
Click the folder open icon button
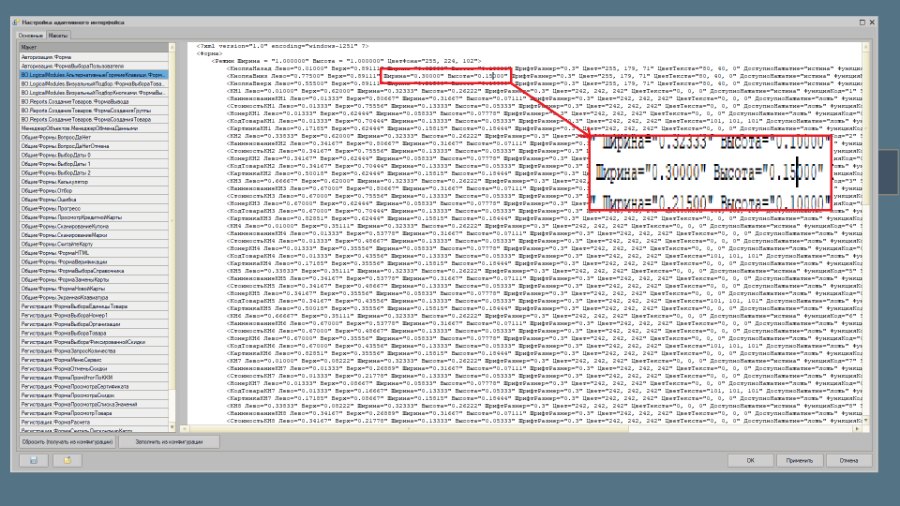(x=67, y=460)
